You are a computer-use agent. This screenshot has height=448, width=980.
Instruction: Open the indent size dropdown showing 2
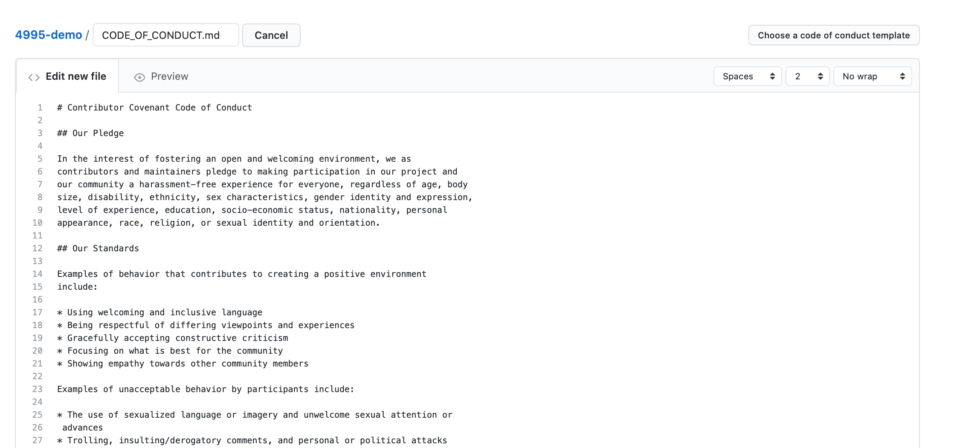808,76
